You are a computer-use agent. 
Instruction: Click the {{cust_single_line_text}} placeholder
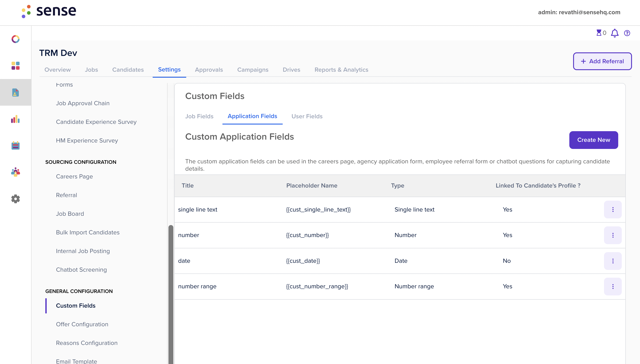coord(318,210)
